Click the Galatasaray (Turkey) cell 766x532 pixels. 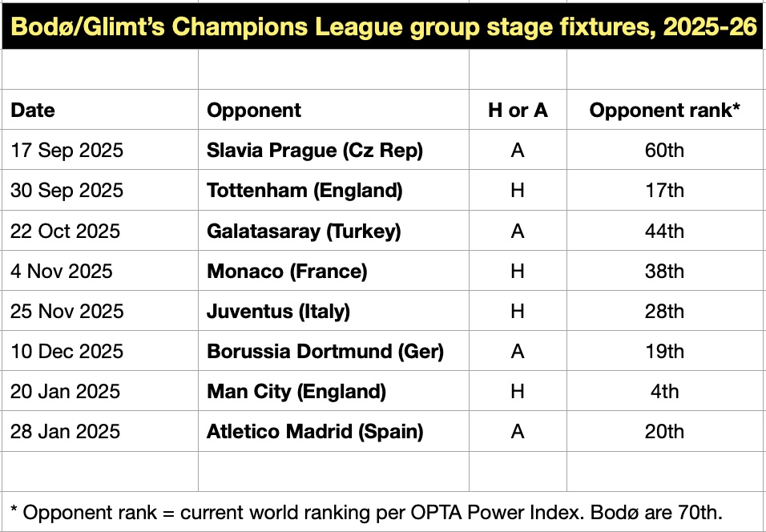pos(304,231)
